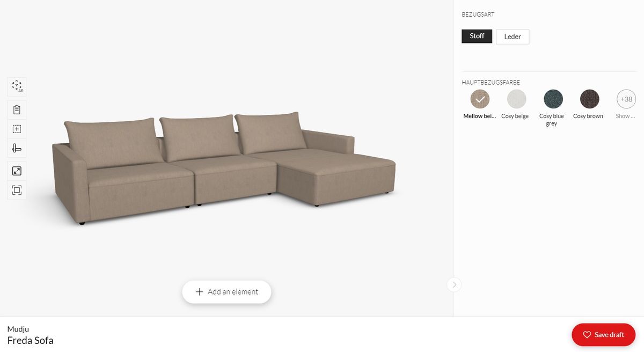
Task: Choose the Cosy brown swatch
Action: pyautogui.click(x=589, y=99)
